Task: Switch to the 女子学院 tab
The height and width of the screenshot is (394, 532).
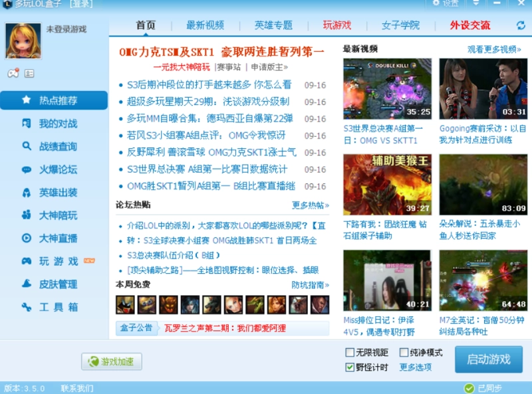Action: click(400, 25)
